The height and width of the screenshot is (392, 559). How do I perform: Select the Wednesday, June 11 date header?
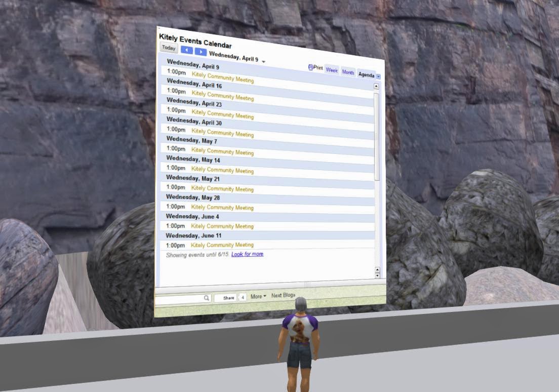coord(193,236)
